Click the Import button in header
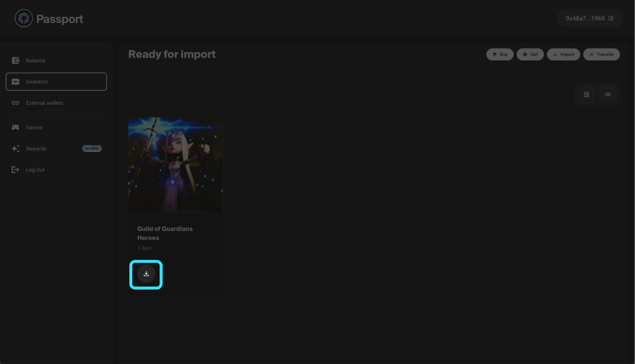 [x=564, y=54]
